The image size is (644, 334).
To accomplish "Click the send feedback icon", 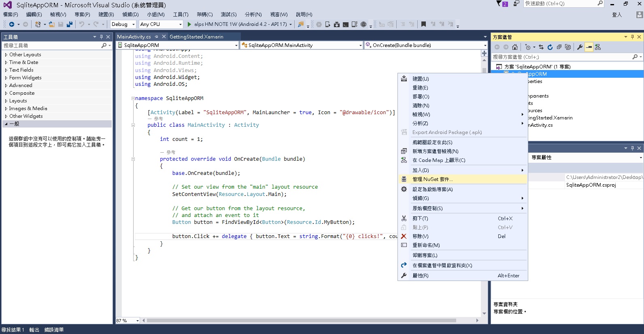I will click(x=516, y=4).
